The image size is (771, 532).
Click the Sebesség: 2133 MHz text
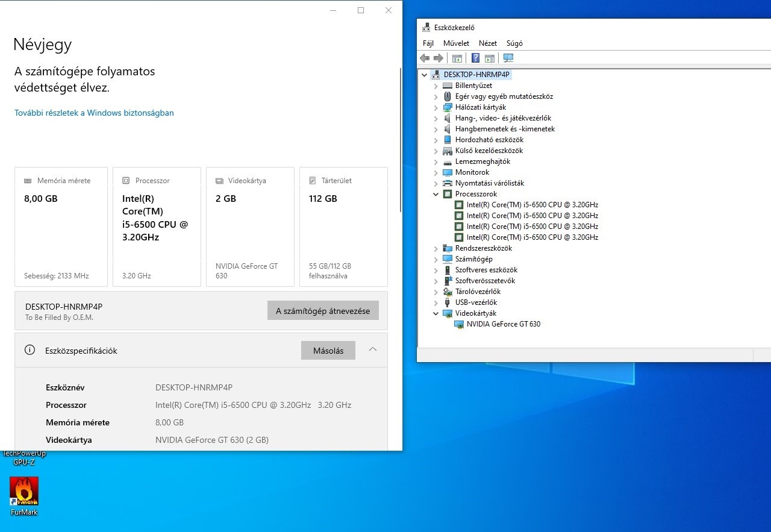pyautogui.click(x=57, y=276)
